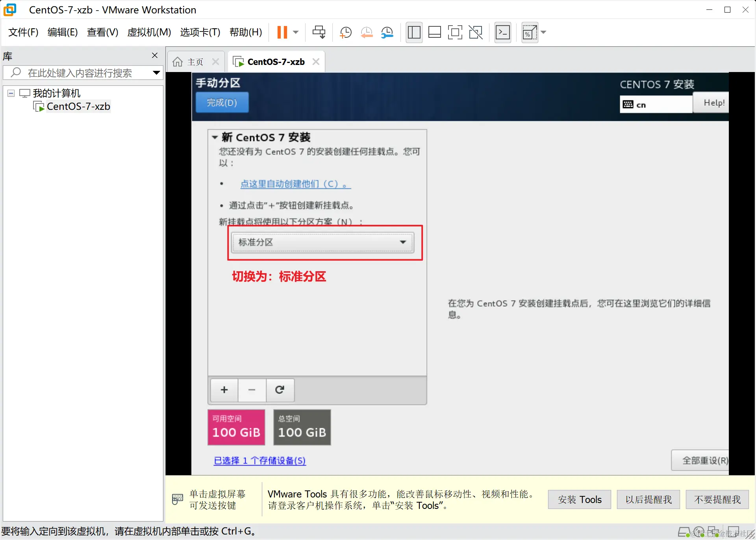This screenshot has height=540, width=756.
Task: Click the 安装 Tools button
Action: click(x=580, y=499)
